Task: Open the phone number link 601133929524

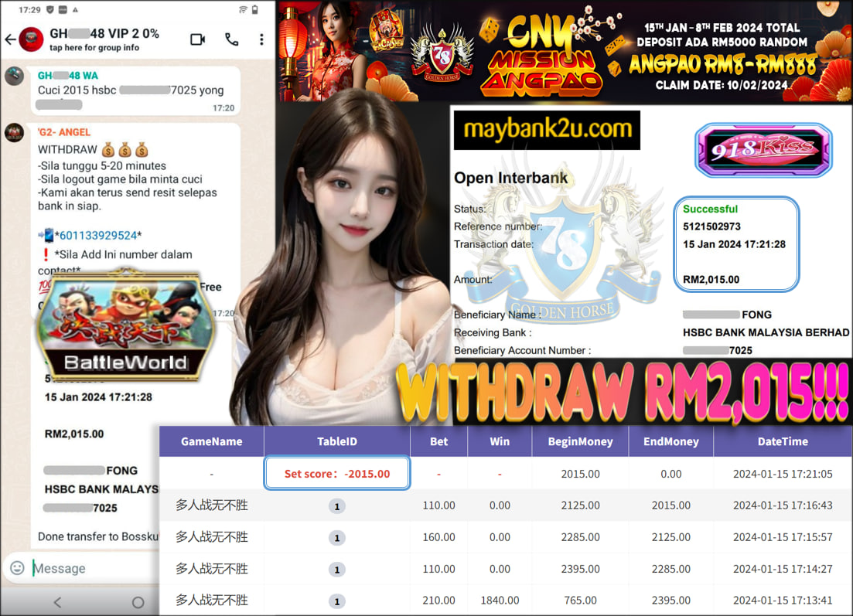Action: [x=98, y=236]
